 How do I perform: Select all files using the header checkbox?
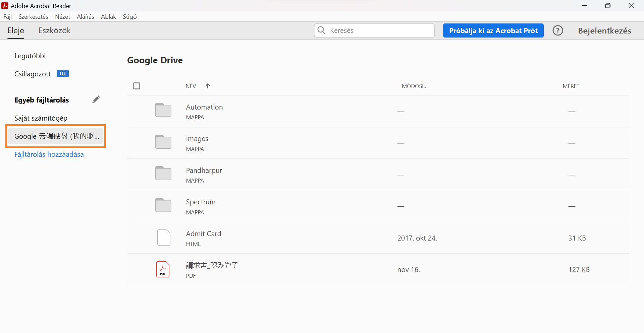[137, 86]
